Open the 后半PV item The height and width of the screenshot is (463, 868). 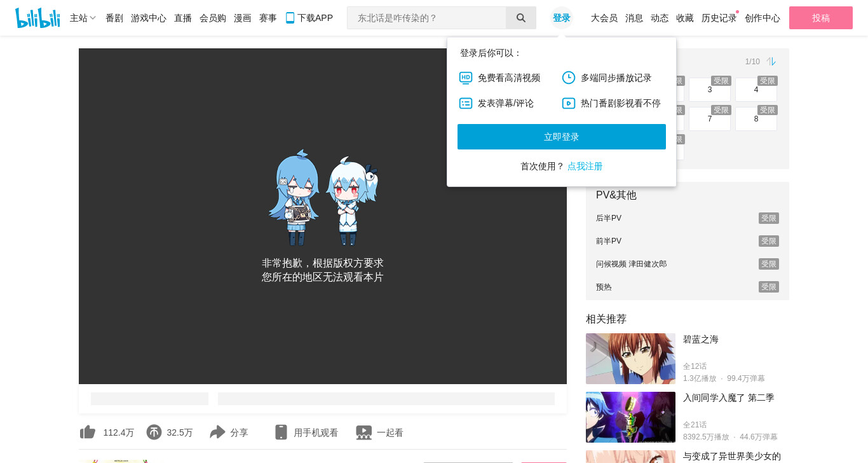688,218
